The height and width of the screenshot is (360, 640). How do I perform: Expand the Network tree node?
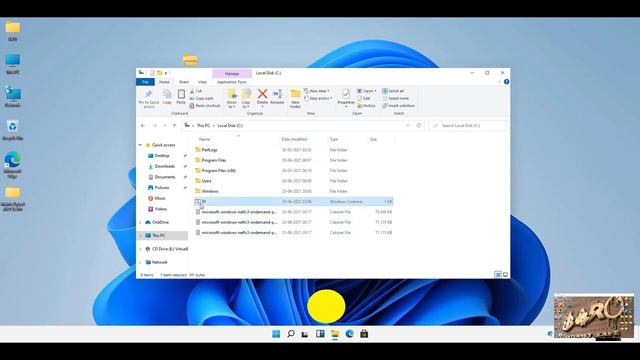140,262
